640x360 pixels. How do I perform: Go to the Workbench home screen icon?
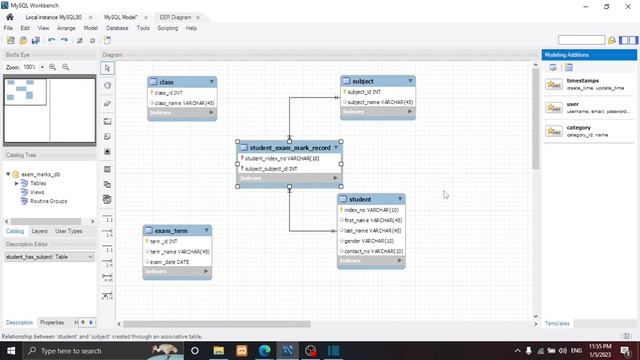pyautogui.click(x=10, y=17)
